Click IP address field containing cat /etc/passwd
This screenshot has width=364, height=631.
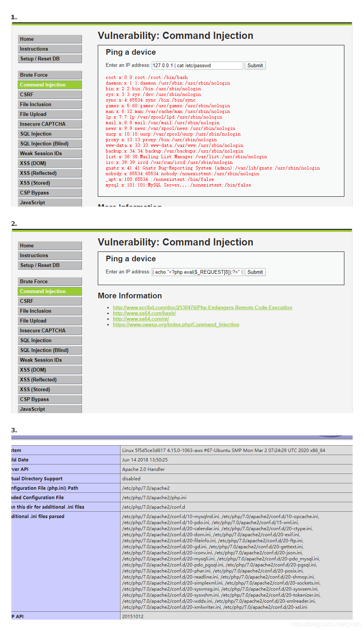click(x=197, y=65)
